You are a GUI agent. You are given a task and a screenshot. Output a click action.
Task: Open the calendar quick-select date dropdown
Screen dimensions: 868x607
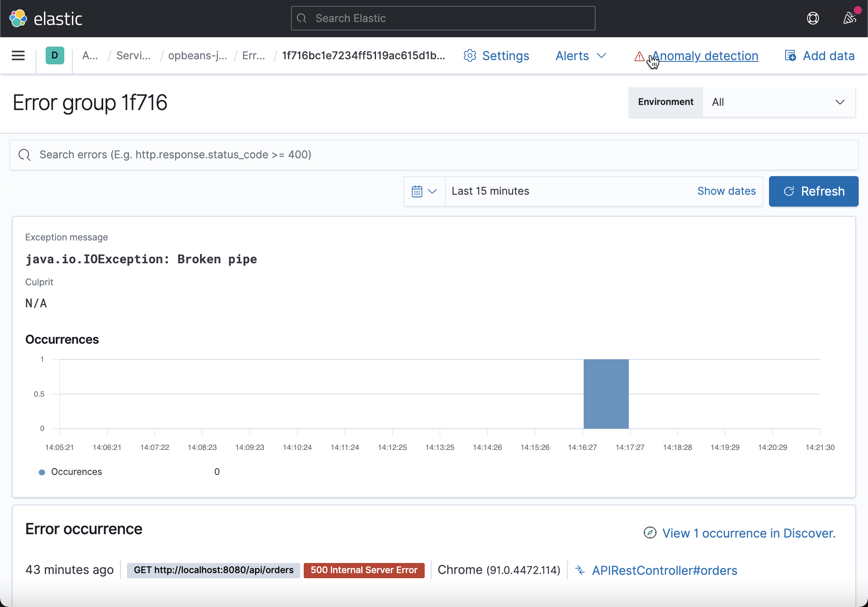pos(424,191)
